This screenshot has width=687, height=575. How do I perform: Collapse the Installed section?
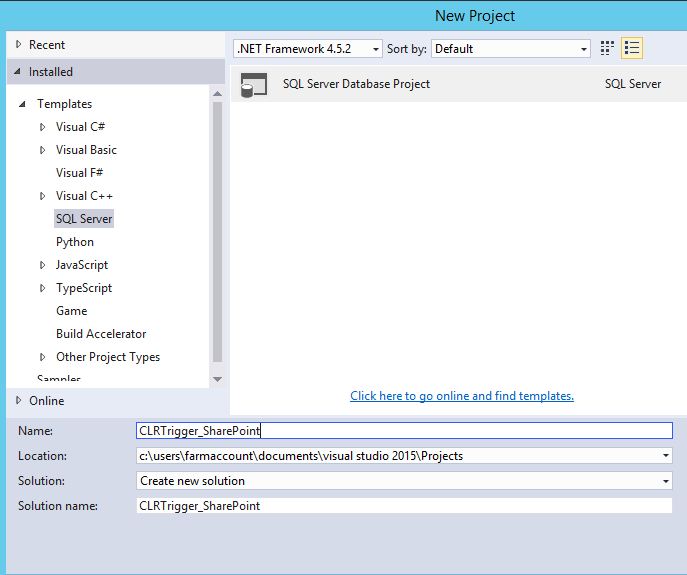click(18, 71)
